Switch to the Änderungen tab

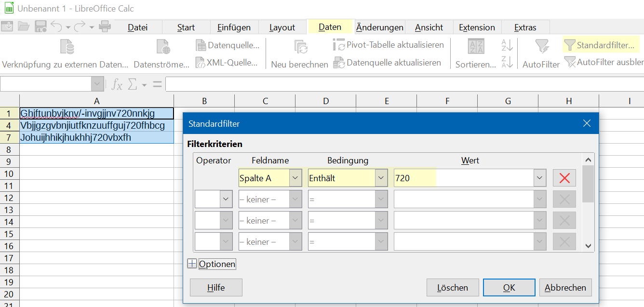[380, 27]
